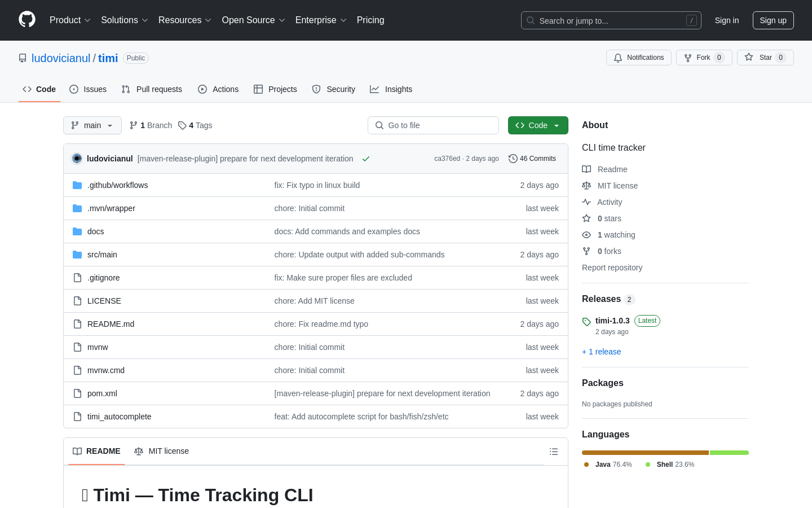Click the ludovicianul owner link in repo title
The height and width of the screenshot is (508, 812).
pyautogui.click(x=61, y=58)
